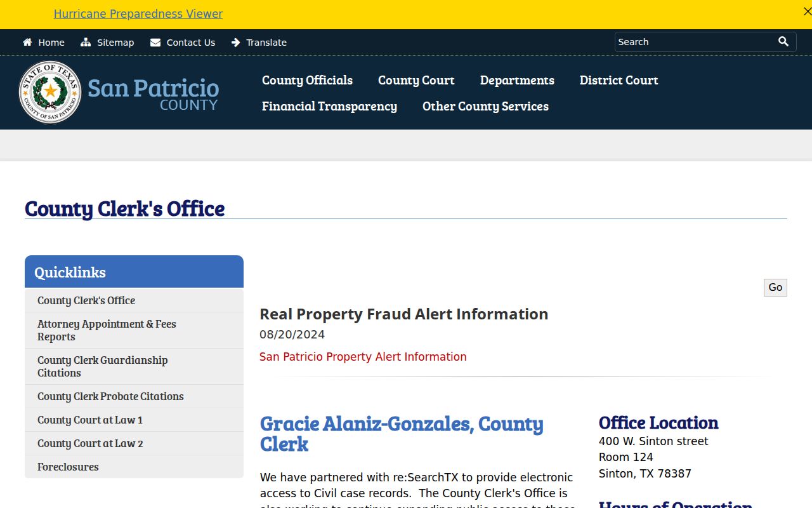Open the County Officials menu
Image resolution: width=812 pixels, height=508 pixels.
coord(307,80)
